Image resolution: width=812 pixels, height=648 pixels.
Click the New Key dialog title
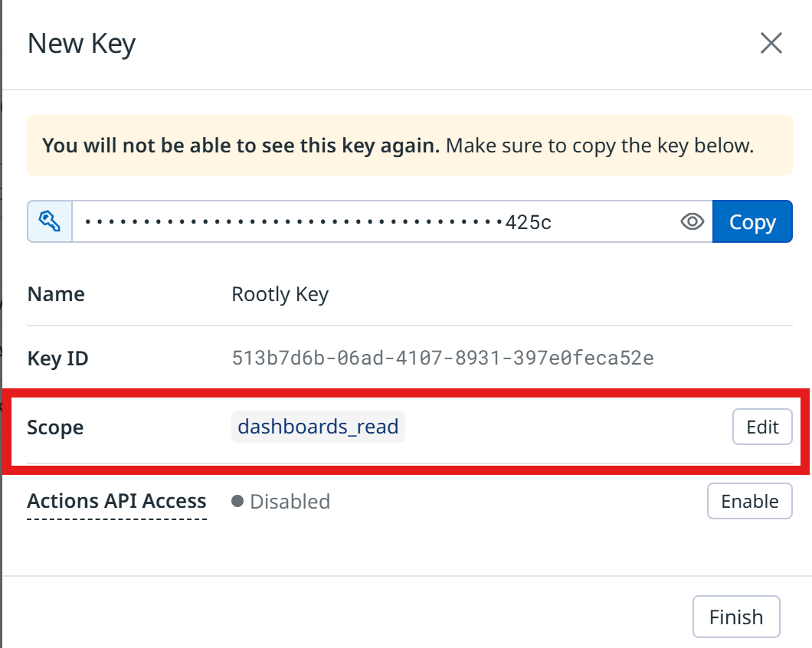coord(80,44)
